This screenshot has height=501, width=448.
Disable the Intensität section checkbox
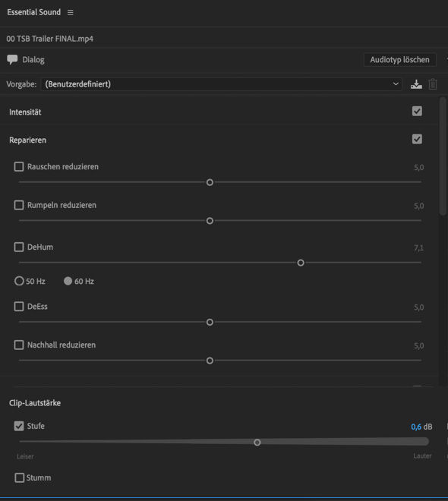pyautogui.click(x=417, y=112)
